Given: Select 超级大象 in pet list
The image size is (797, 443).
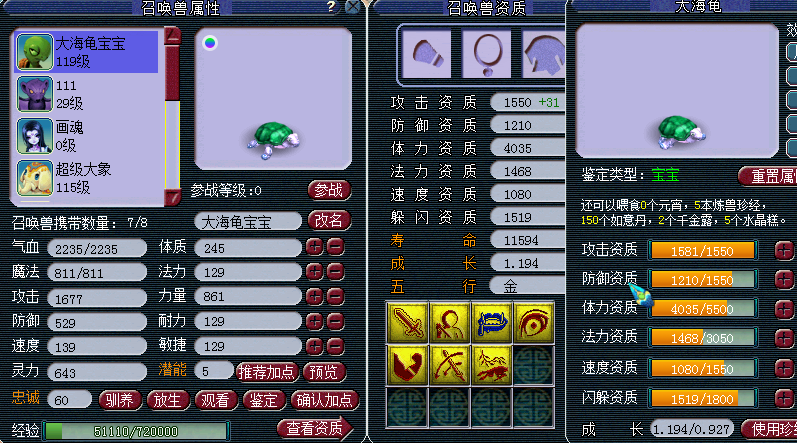Looking at the screenshot, I should [87, 178].
